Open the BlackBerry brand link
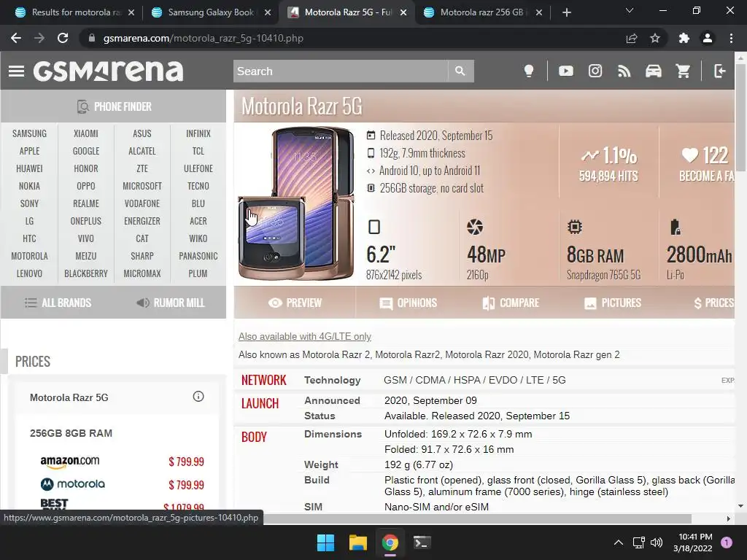The height and width of the screenshot is (560, 747). point(86,274)
